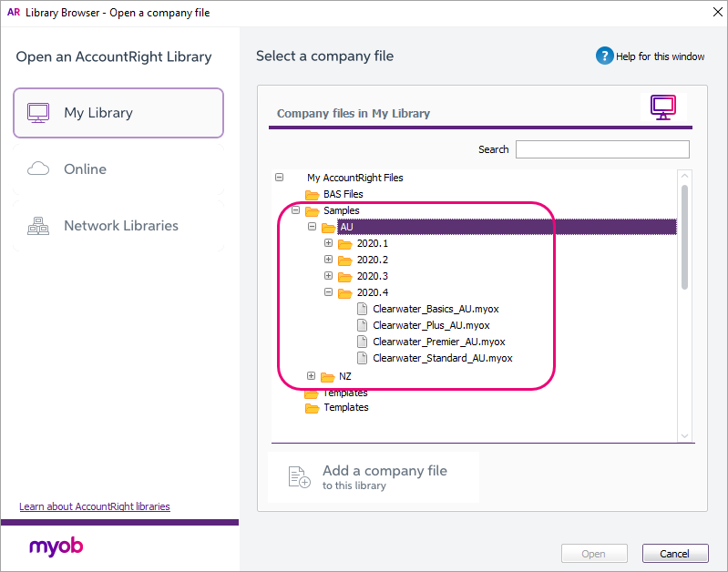Click the purple monitor icon in header
This screenshot has height=572, width=728.
point(663,107)
